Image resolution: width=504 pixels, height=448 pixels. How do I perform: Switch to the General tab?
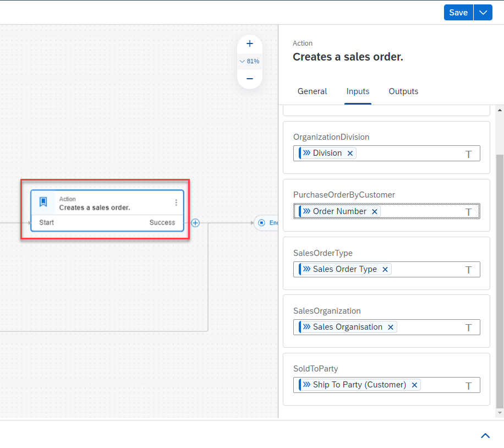coord(312,91)
